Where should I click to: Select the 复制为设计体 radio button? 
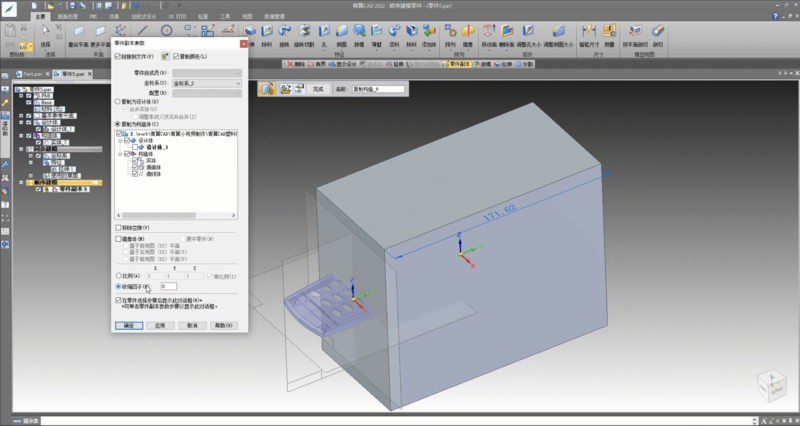[x=118, y=101]
